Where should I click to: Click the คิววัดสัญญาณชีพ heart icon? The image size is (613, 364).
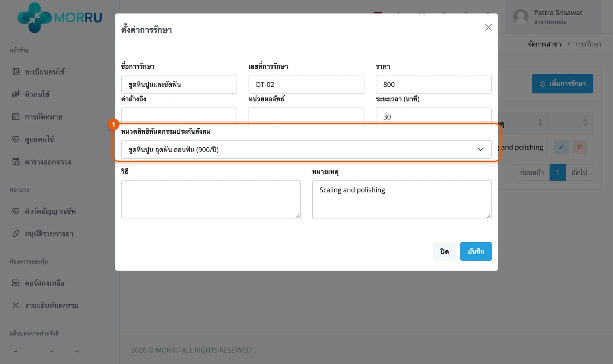click(16, 211)
